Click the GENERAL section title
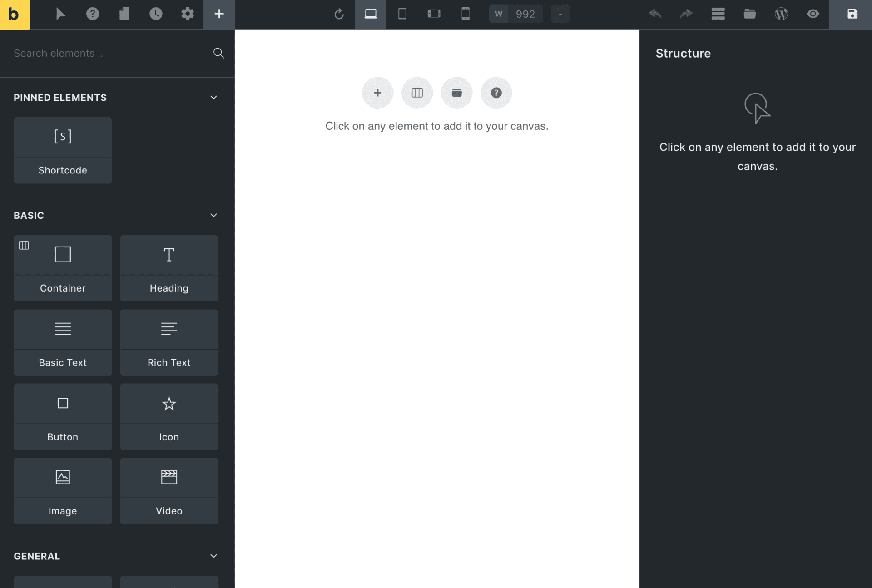This screenshot has width=872, height=588. tap(37, 556)
